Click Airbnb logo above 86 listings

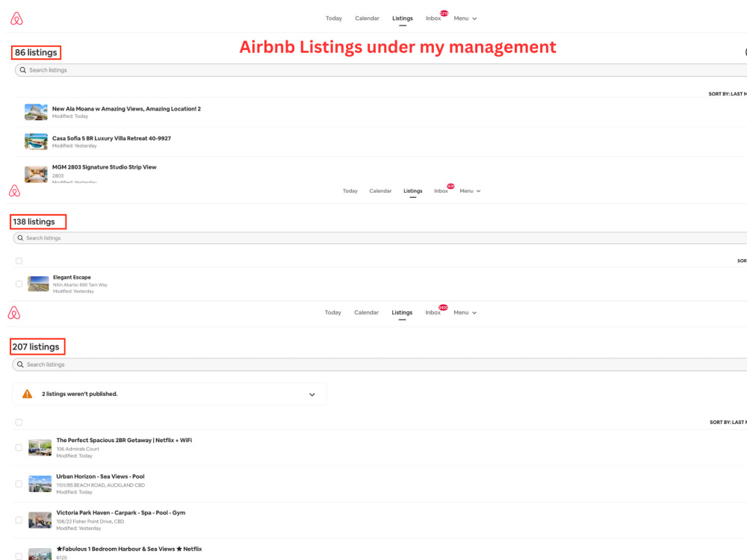pyautogui.click(x=16, y=19)
